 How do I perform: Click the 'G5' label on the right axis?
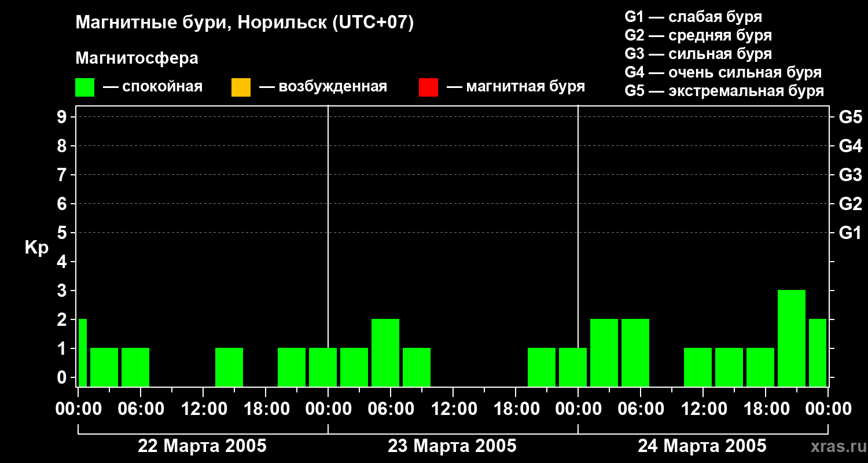click(851, 117)
